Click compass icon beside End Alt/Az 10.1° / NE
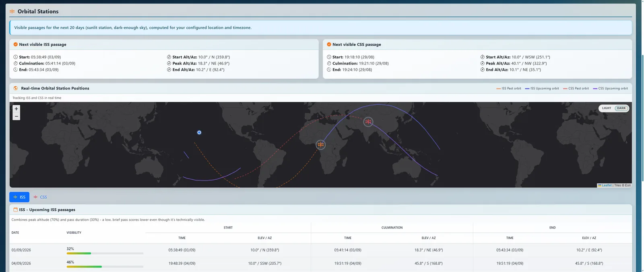Image resolution: width=644 pixels, height=272 pixels. tap(482, 70)
